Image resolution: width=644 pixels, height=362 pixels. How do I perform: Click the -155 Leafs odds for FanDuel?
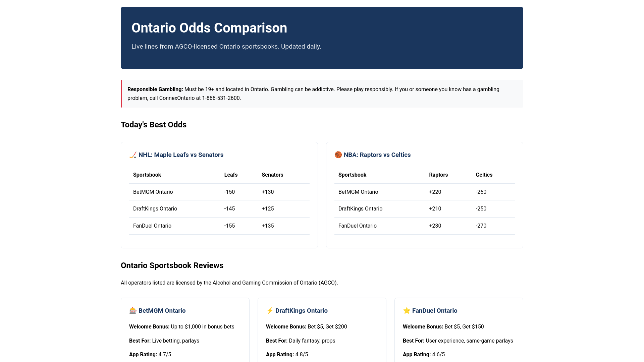click(229, 226)
